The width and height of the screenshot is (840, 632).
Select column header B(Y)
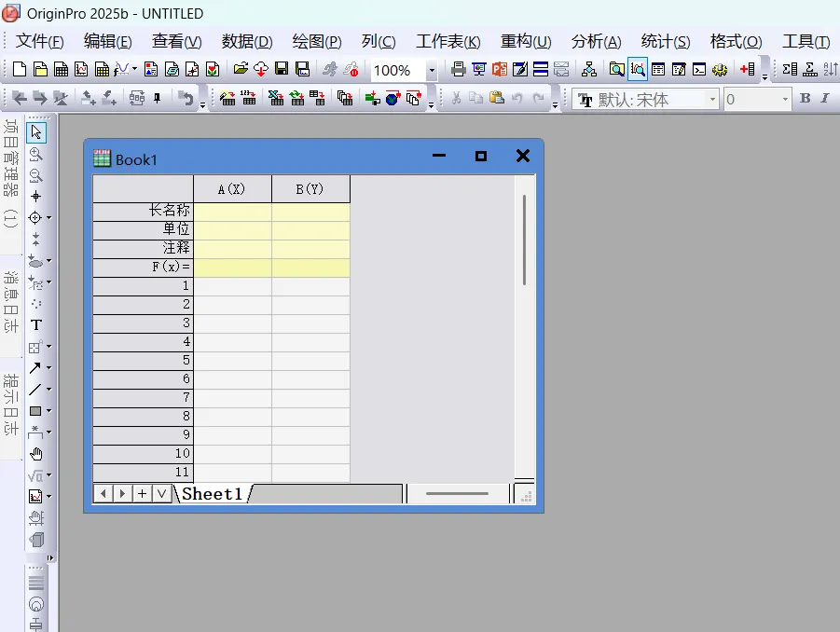[x=310, y=189]
